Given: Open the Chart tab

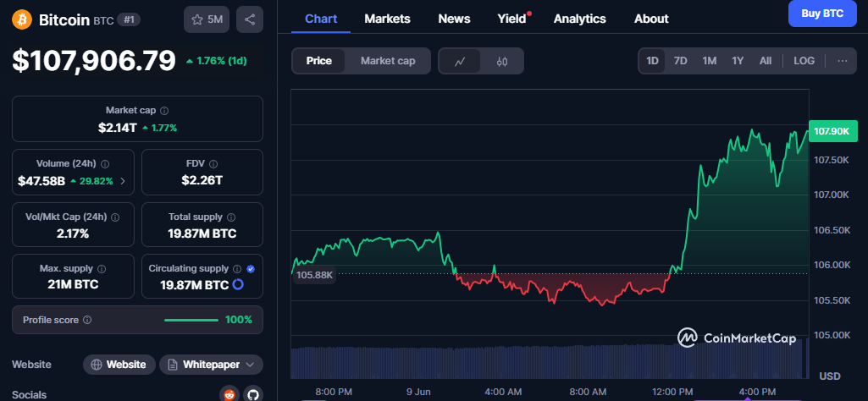Looking at the screenshot, I should (321, 19).
